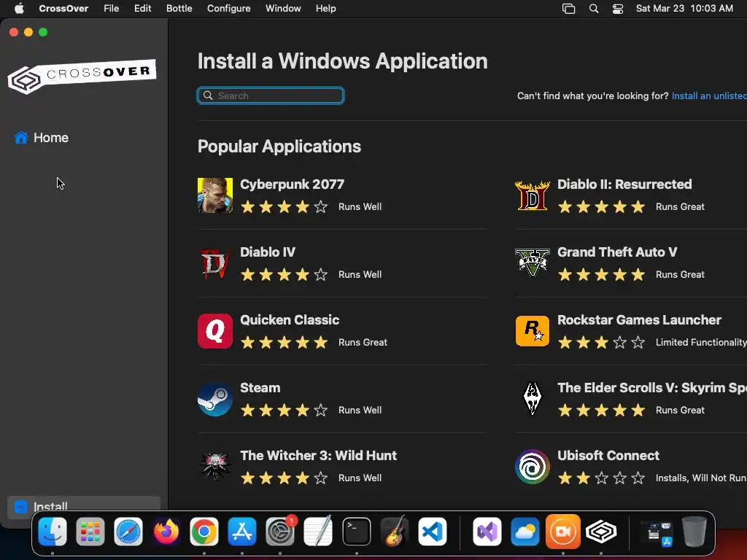The width and height of the screenshot is (747, 560).
Task: Click the CrossOver logo in the sidebar
Action: pos(82,76)
